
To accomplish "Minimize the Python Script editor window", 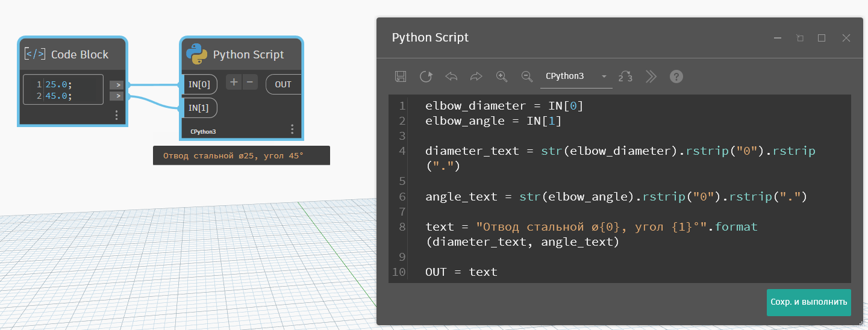I will [x=778, y=38].
